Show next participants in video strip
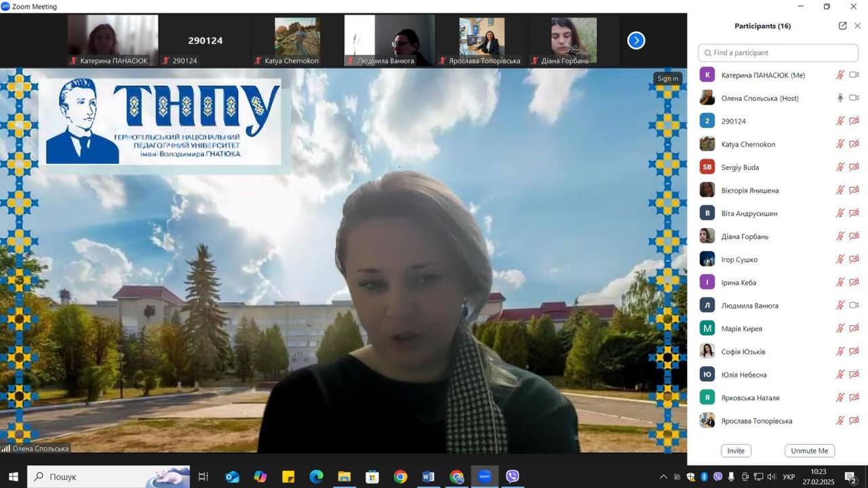Screen dimensions: 868x488 pyautogui.click(x=635, y=41)
